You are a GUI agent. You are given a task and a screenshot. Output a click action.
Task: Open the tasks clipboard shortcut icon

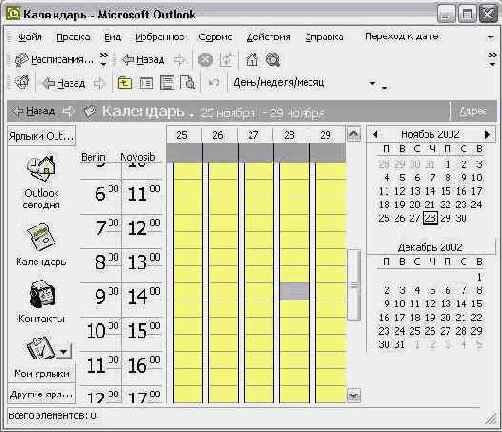(x=41, y=347)
